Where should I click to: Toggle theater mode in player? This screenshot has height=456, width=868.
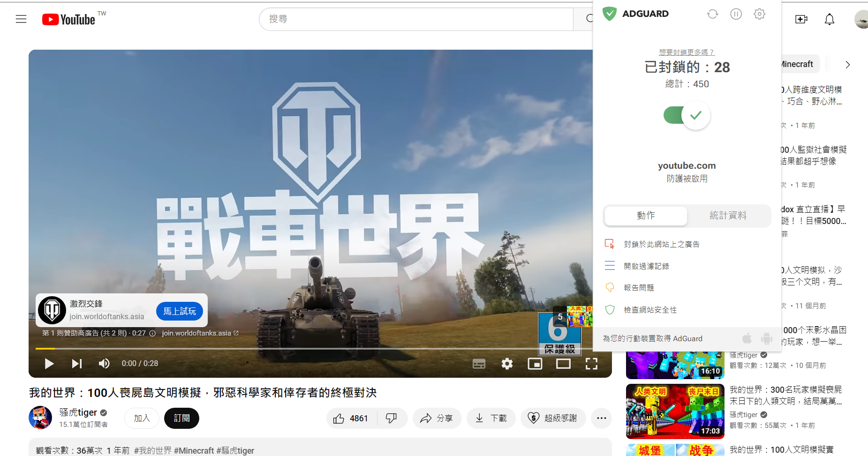(x=563, y=364)
